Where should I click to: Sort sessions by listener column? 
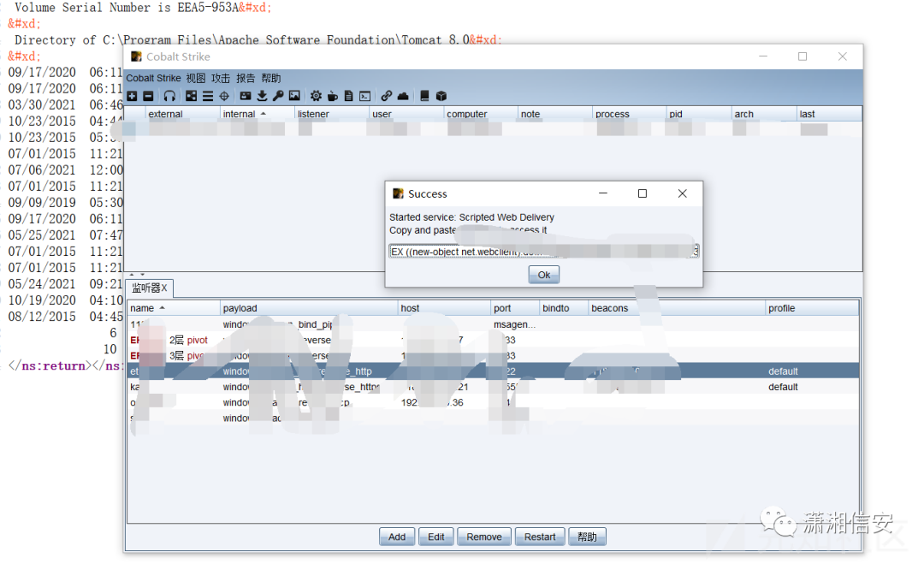point(332,114)
